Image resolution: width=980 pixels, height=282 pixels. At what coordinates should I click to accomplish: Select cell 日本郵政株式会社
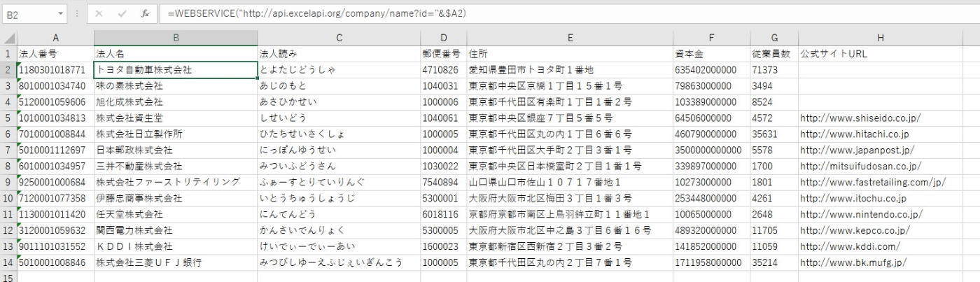[x=176, y=150]
